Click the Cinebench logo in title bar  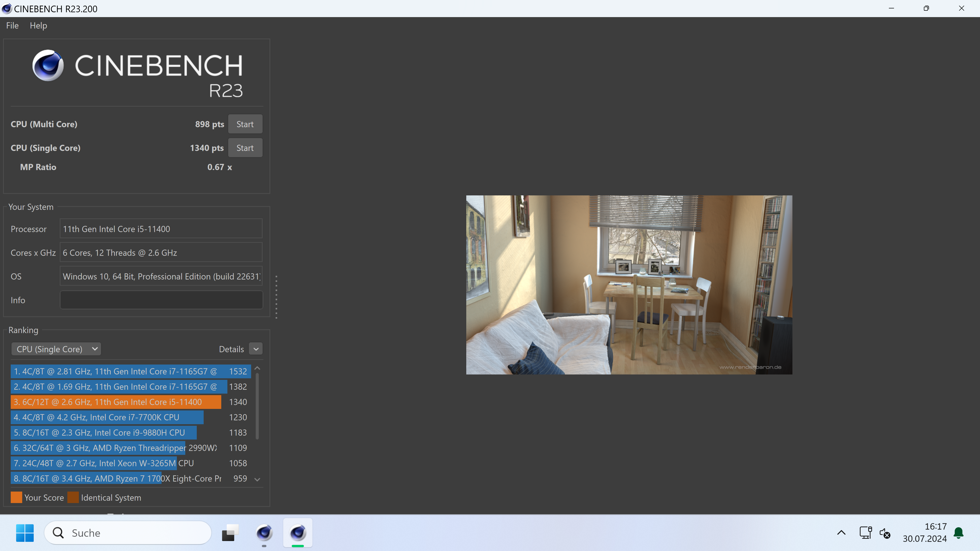6,8
